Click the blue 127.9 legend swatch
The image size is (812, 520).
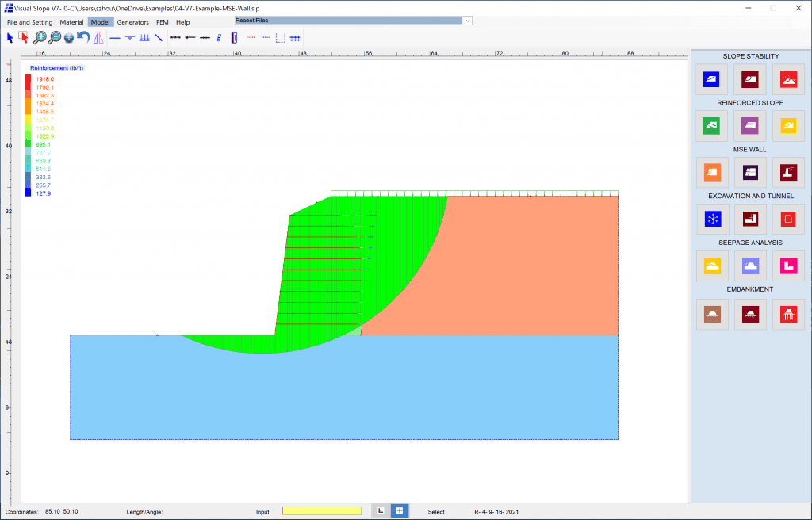(28, 193)
